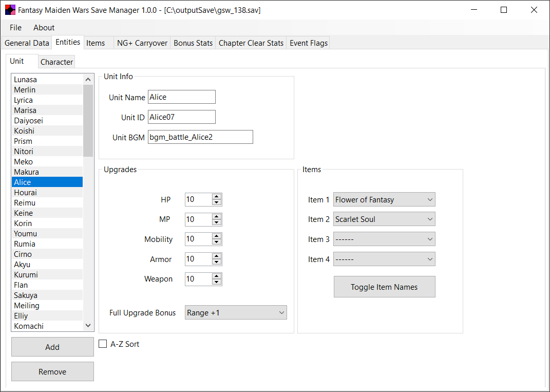Screen dimensions: 550x392
Task: Select Kurumi in the unit list
Action: 47,274
